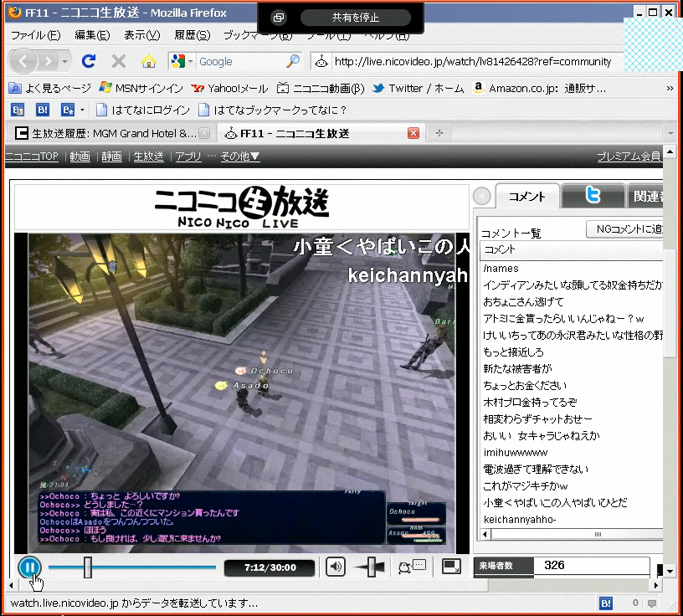The image size is (683, 616).
Task: Open the はてなブックマークってなに？ bookmark
Action: point(272,110)
